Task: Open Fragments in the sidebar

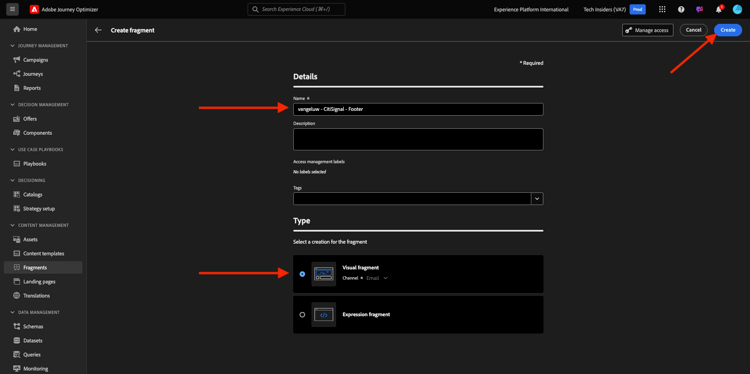Action: pyautogui.click(x=43, y=267)
